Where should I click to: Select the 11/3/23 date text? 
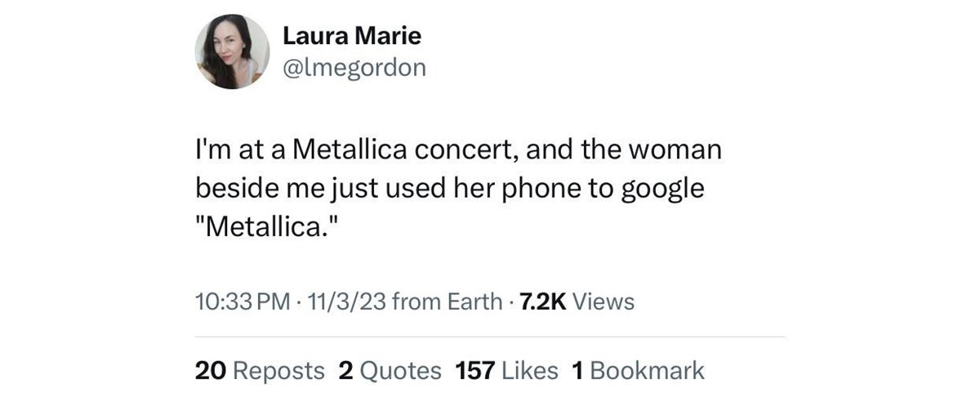point(343,301)
